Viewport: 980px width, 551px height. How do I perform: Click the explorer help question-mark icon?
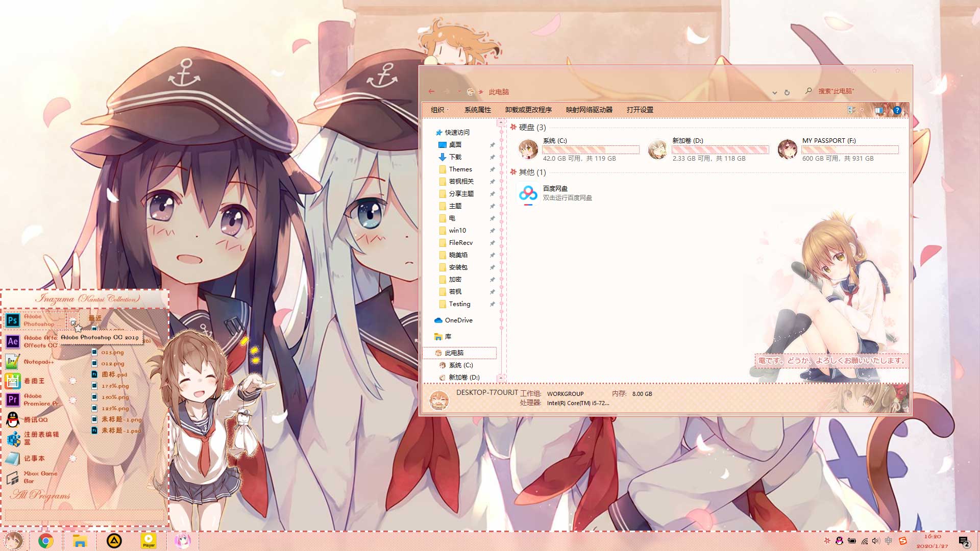897,110
